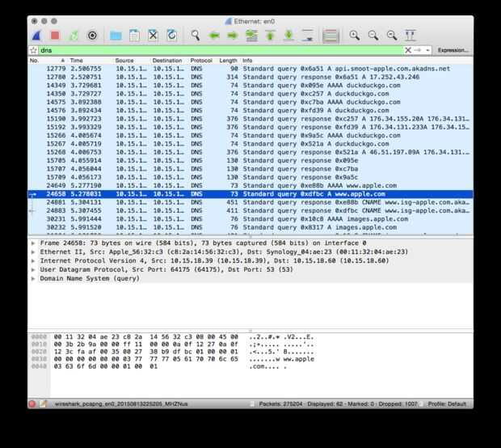Expand the Internet Protocol Version 4 section
Screen dimensions: 501x448
tap(33, 261)
